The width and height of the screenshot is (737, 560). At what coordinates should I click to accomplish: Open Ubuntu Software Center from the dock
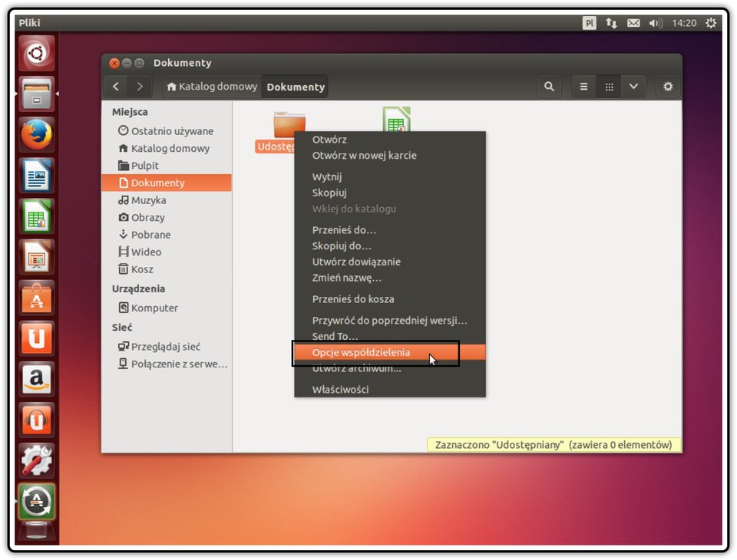click(x=37, y=298)
